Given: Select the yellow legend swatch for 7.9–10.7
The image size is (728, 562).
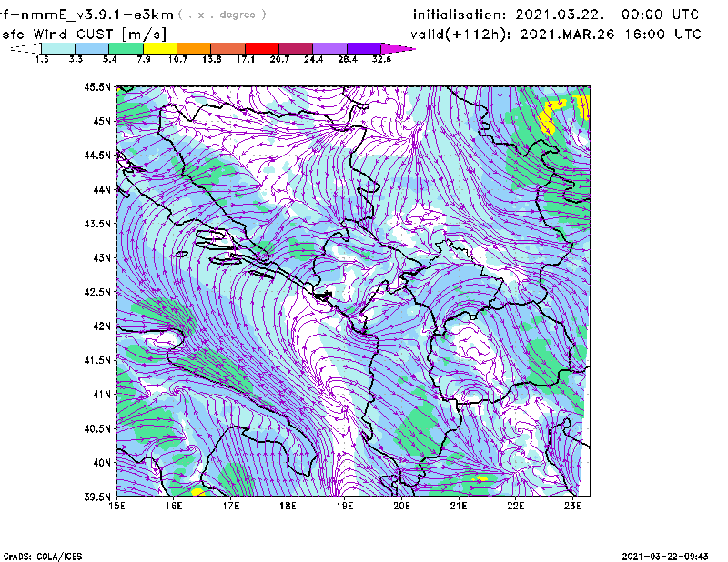Looking at the screenshot, I should [160, 48].
